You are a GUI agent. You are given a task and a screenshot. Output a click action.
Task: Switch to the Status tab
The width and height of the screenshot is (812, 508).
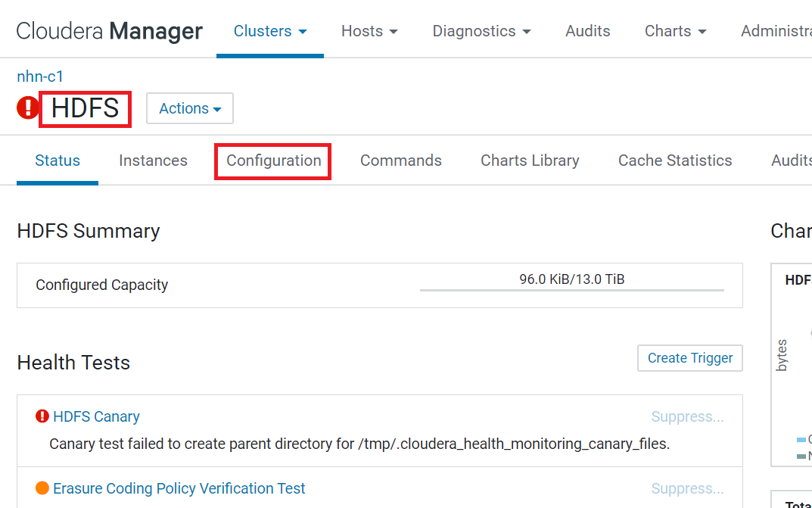(58, 161)
